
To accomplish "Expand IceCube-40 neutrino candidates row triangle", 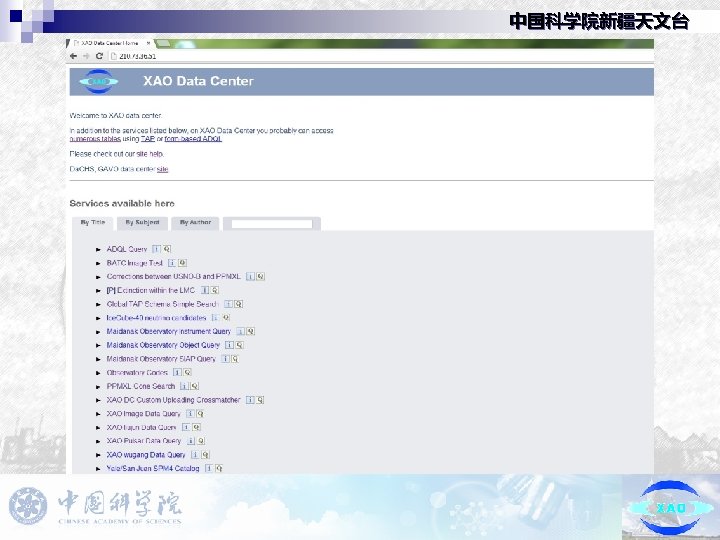I will [x=98, y=318].
